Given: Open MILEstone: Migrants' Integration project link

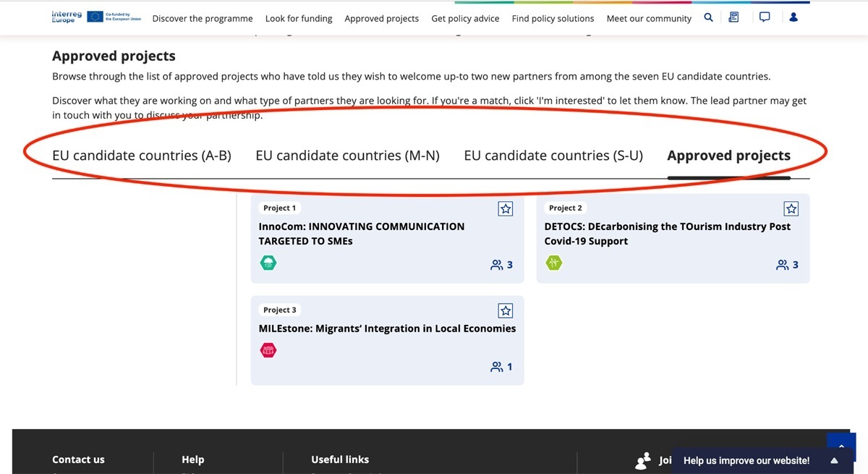Looking at the screenshot, I should (387, 329).
